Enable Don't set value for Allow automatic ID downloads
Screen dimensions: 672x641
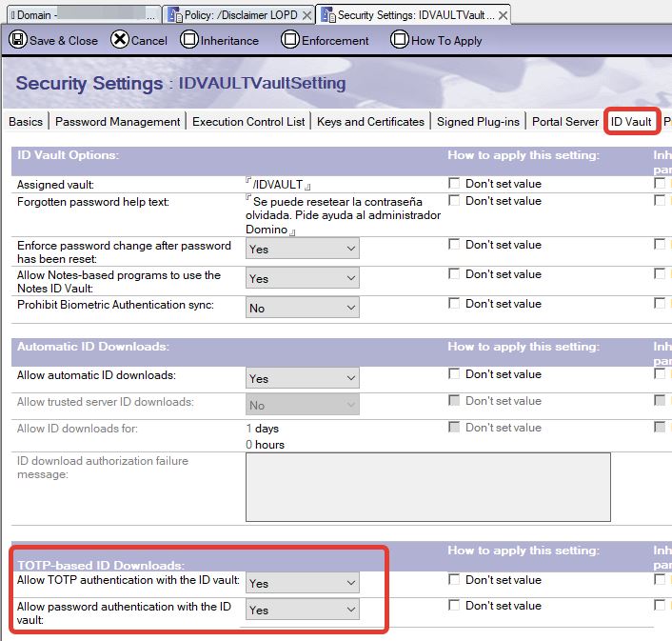[x=454, y=374]
